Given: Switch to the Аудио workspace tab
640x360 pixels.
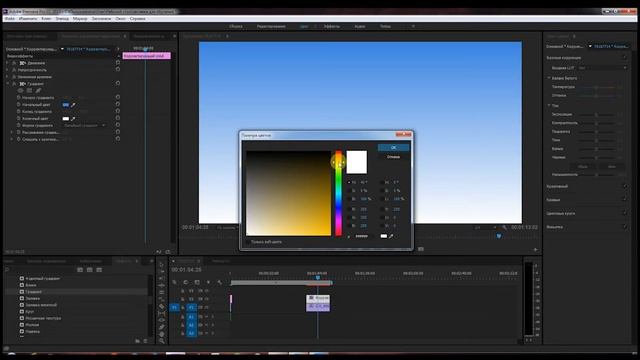Looking at the screenshot, I should click(x=360, y=27).
